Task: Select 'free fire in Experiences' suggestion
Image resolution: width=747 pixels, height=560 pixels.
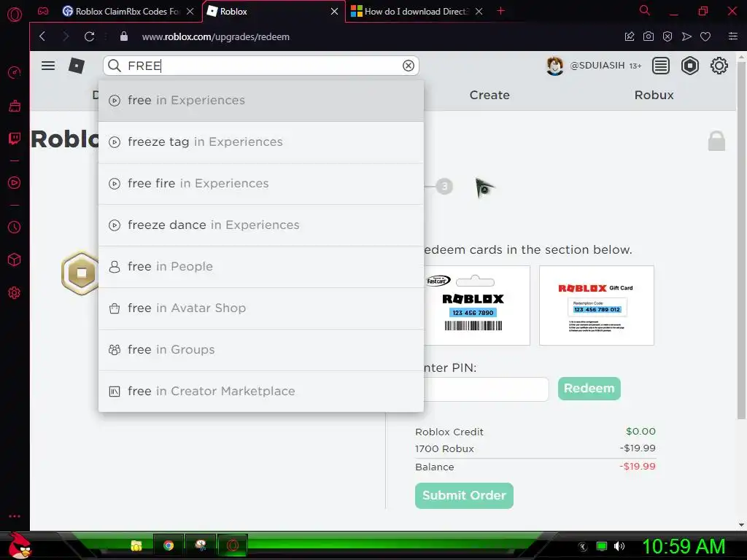Action: [261, 183]
